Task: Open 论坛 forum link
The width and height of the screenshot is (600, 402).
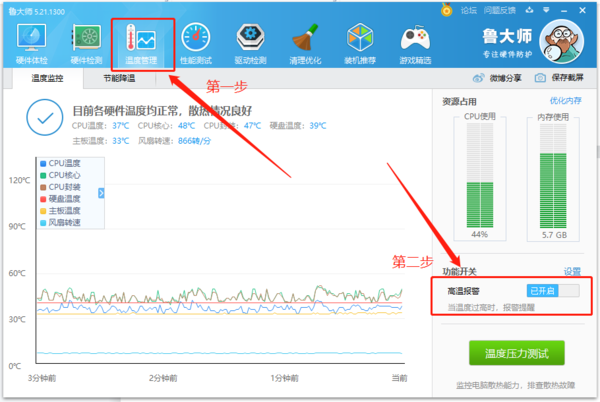Action: click(x=469, y=10)
